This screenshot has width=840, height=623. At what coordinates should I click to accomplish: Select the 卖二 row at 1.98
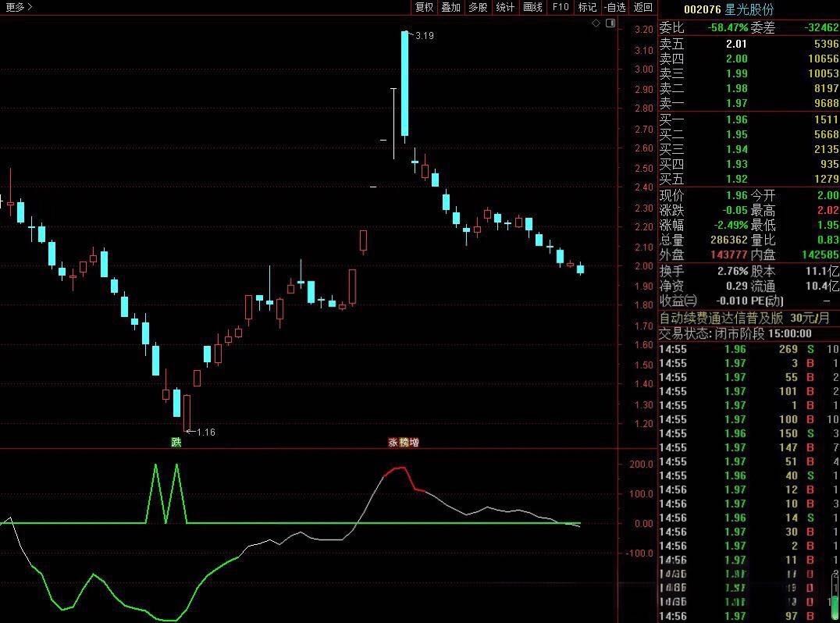749,88
